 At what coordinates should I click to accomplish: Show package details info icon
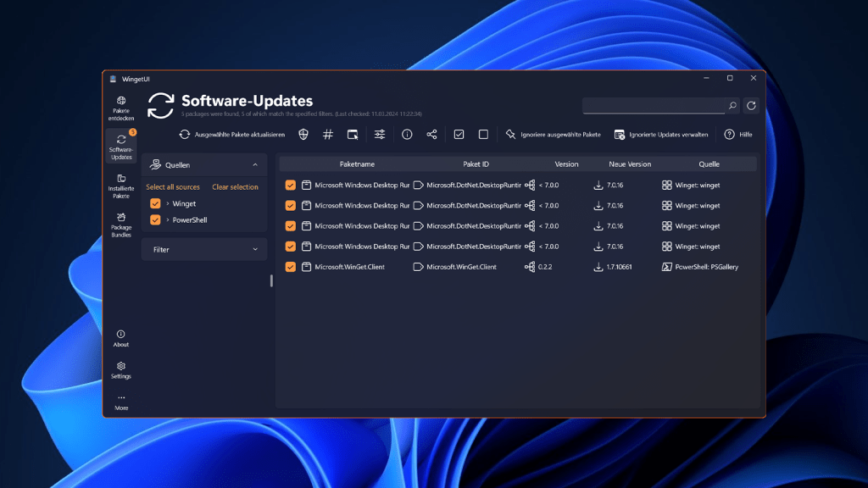click(x=407, y=135)
